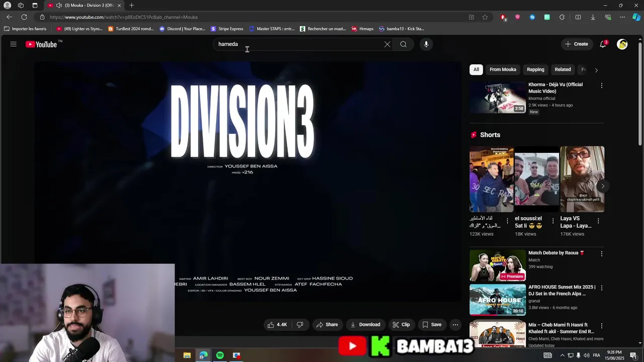This screenshot has height=362, width=644.
Task: Open Spotify from the taskbar
Action: (x=220, y=355)
